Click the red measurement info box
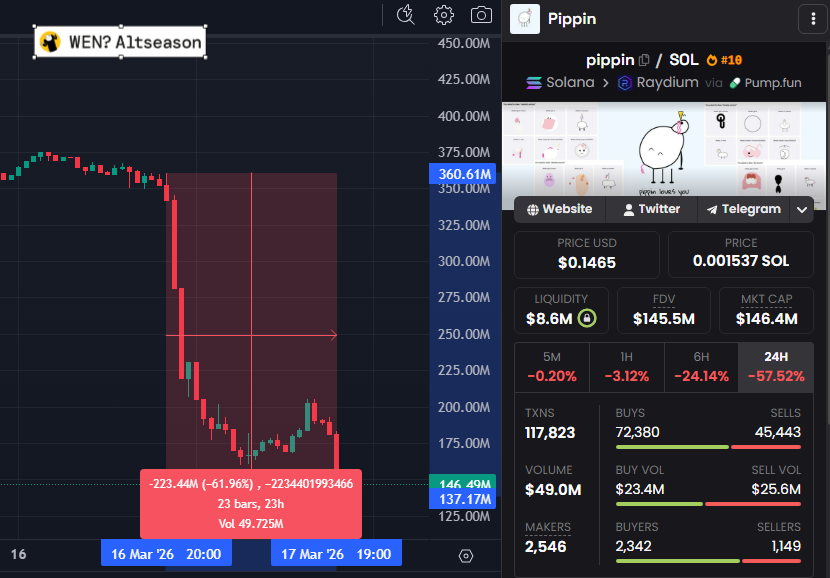 [251, 503]
